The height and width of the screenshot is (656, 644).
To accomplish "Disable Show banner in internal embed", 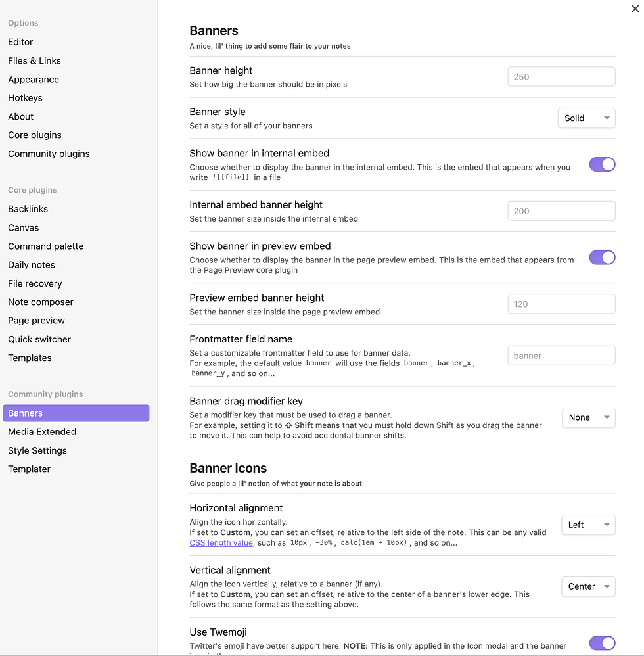I will tap(602, 164).
